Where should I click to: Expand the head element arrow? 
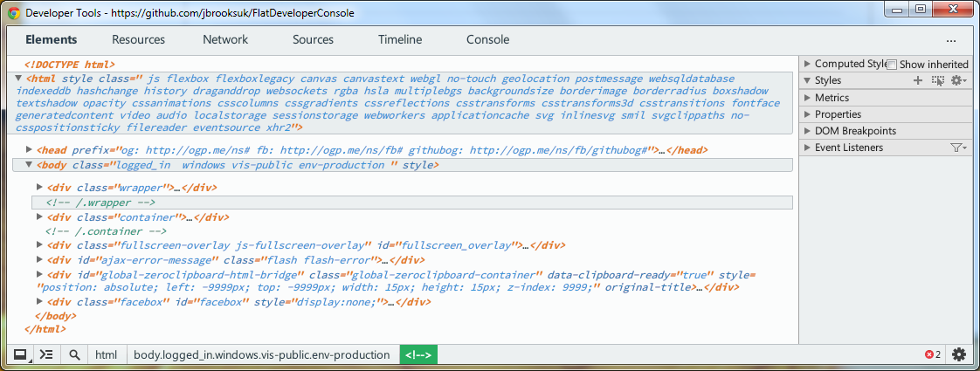[x=29, y=150]
